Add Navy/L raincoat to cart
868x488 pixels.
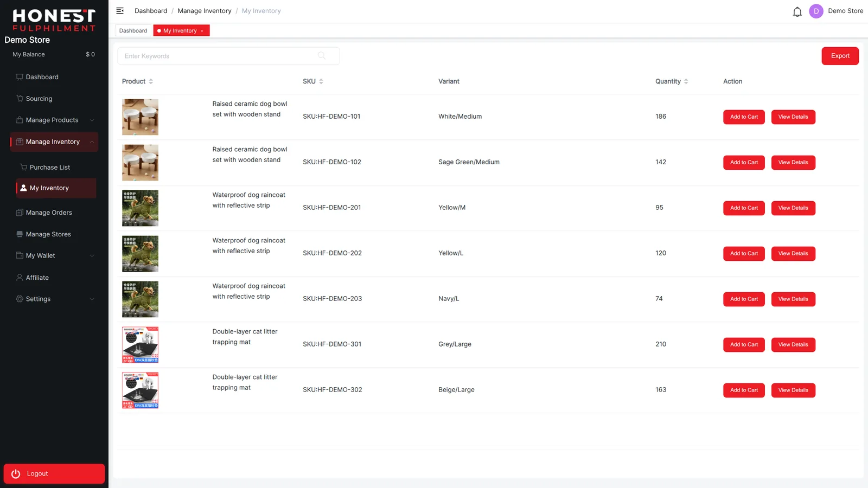pos(744,299)
